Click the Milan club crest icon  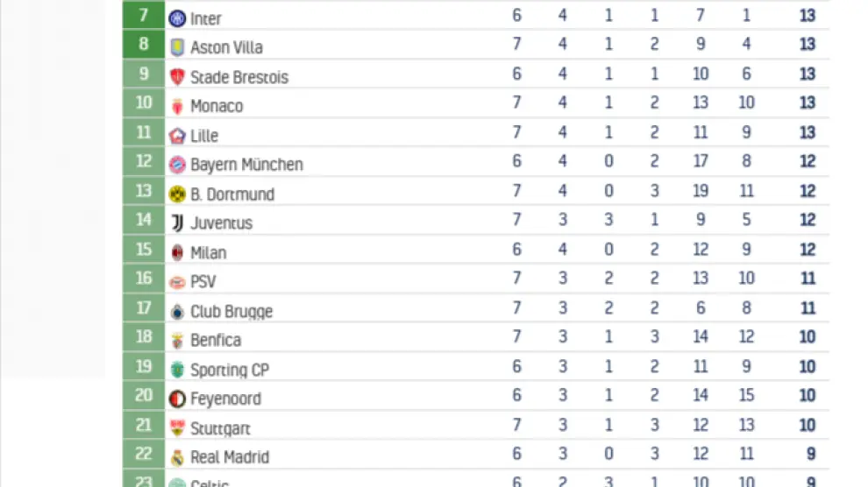click(x=177, y=253)
